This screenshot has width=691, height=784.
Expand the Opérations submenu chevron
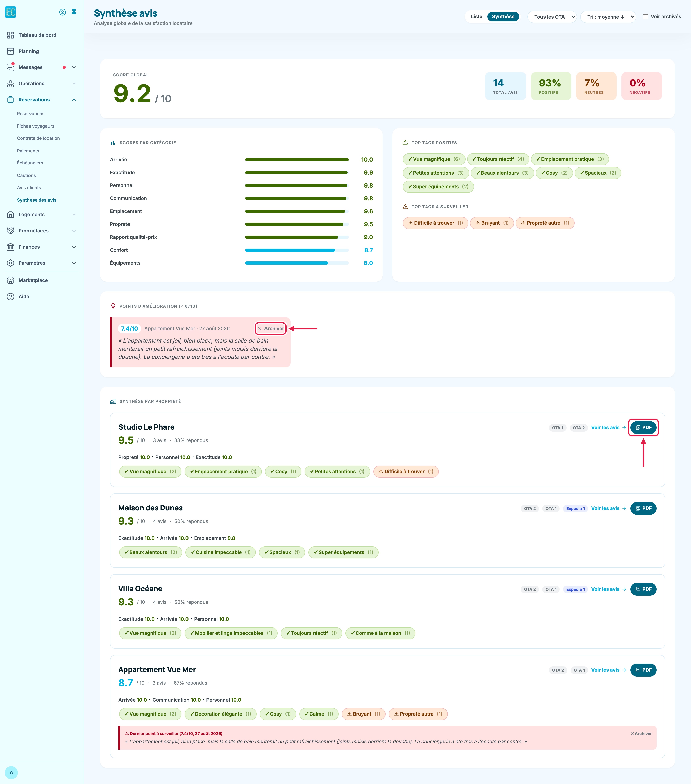coord(74,84)
